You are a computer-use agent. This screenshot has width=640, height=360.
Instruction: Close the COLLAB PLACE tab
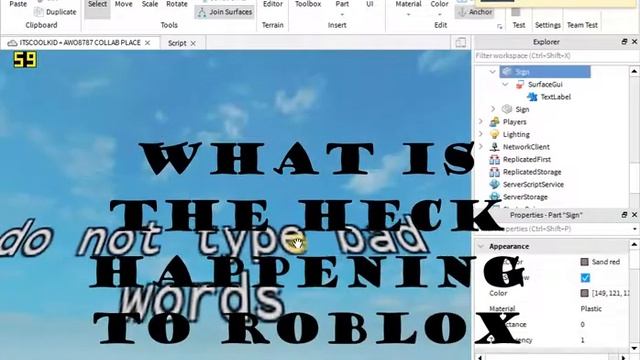coord(147,43)
